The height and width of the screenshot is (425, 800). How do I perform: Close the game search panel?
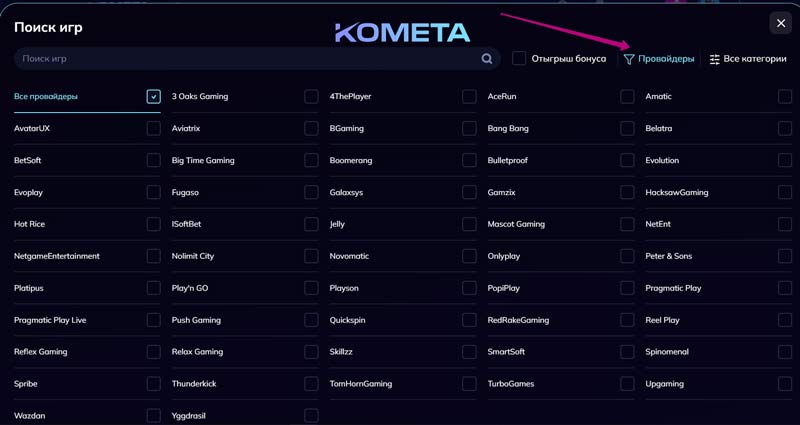coord(781,23)
